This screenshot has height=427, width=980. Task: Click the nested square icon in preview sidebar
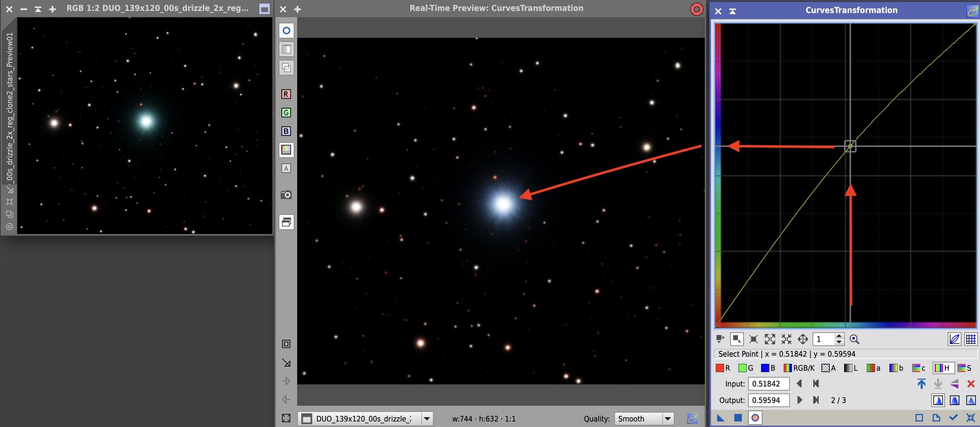click(286, 344)
